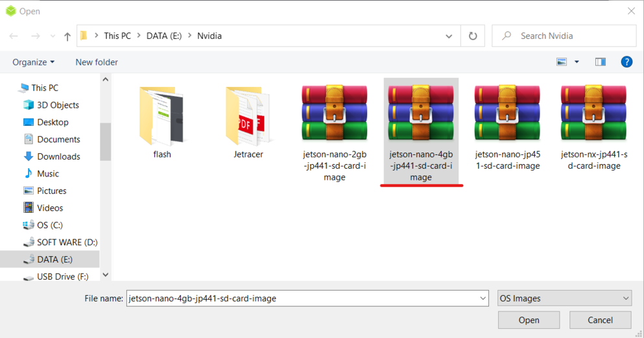Click the Desktop icon in sidebar
Image resolution: width=644 pixels, height=338 pixels.
tap(29, 122)
